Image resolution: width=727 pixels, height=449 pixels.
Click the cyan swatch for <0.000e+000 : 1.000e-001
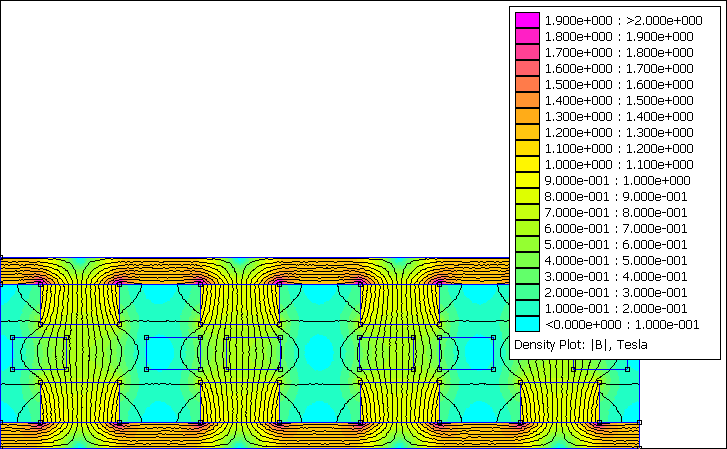527,324
